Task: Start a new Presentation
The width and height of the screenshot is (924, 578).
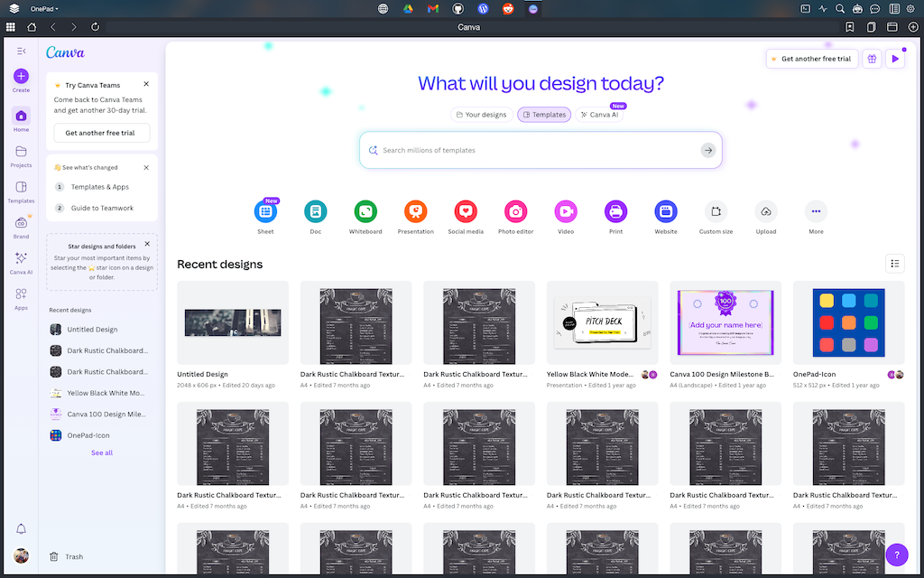Action: point(415,211)
